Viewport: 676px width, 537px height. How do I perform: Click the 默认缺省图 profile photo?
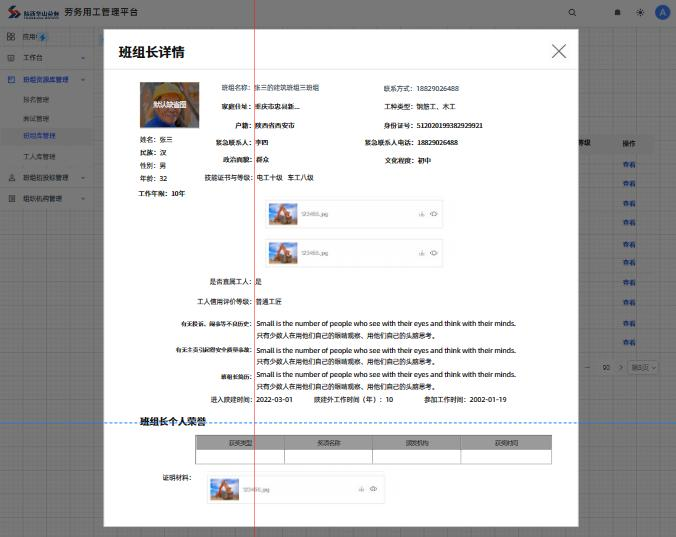168,104
